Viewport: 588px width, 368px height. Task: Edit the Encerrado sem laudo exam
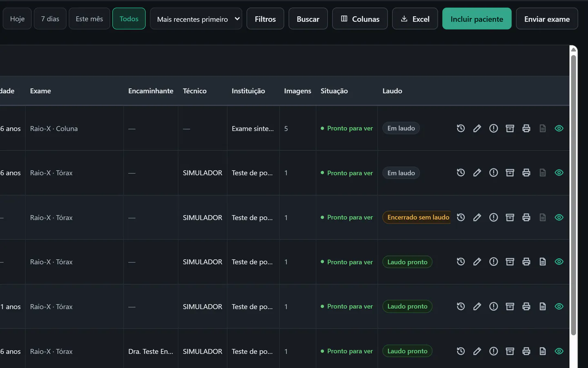click(x=477, y=218)
